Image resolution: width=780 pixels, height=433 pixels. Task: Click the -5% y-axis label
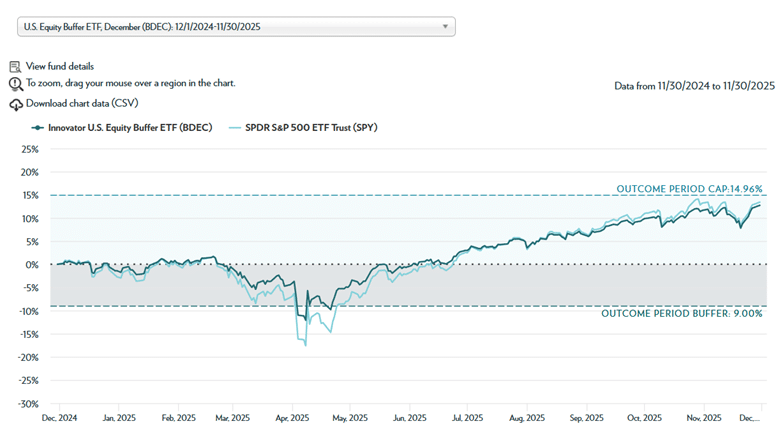click(31, 288)
